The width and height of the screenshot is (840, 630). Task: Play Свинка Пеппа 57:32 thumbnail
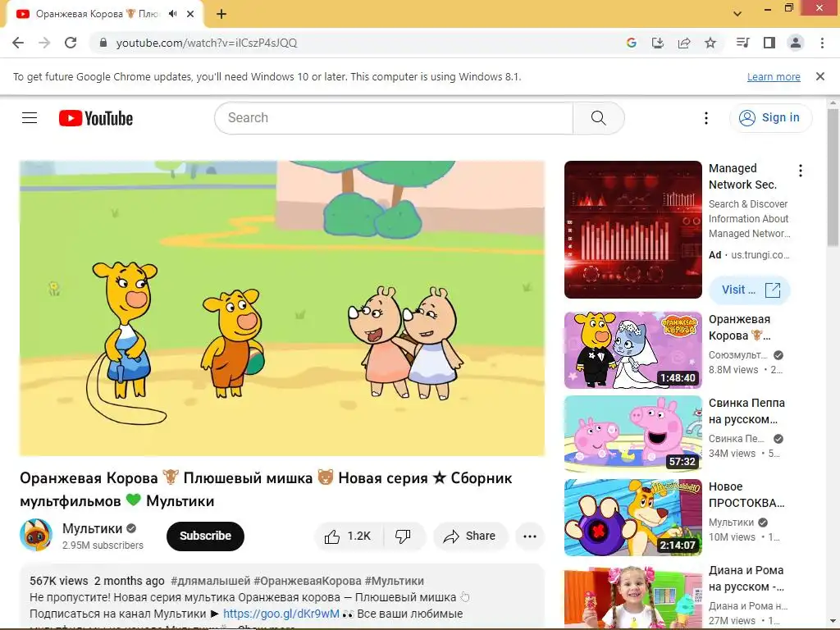(x=632, y=433)
